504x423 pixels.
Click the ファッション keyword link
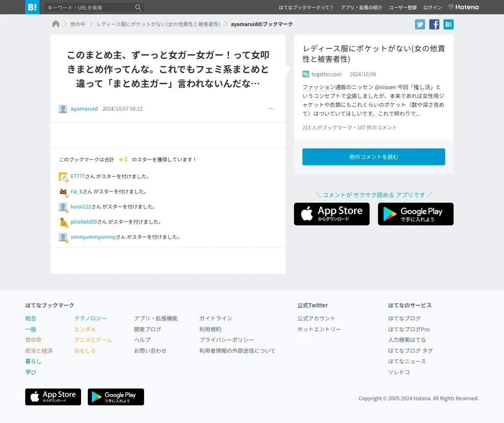coord(319,87)
